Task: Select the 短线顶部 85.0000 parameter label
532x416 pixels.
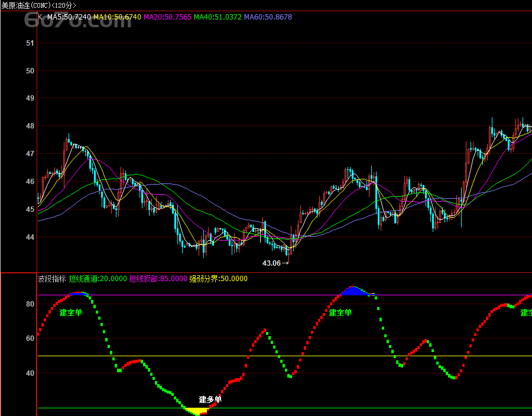Action: pos(158,279)
